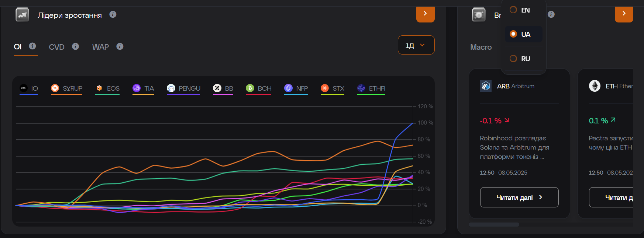Expand Лідери зростання with orange arrow button

tap(425, 14)
